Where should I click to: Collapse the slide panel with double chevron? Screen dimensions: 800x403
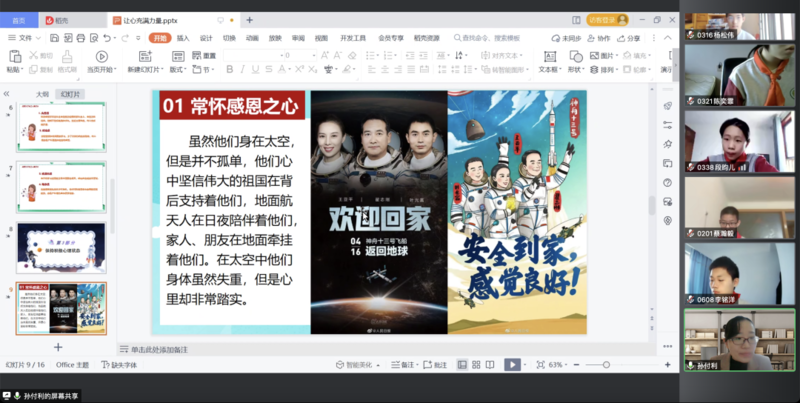pyautogui.click(x=7, y=94)
